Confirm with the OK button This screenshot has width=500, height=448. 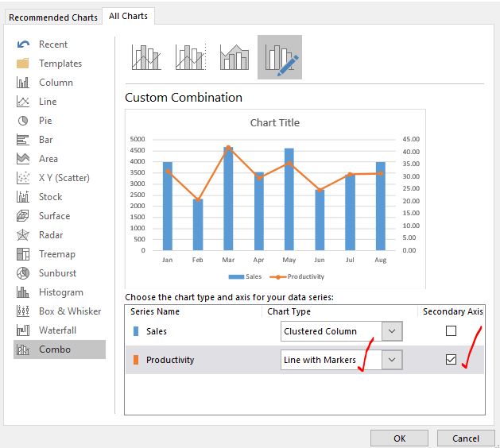tap(399, 438)
